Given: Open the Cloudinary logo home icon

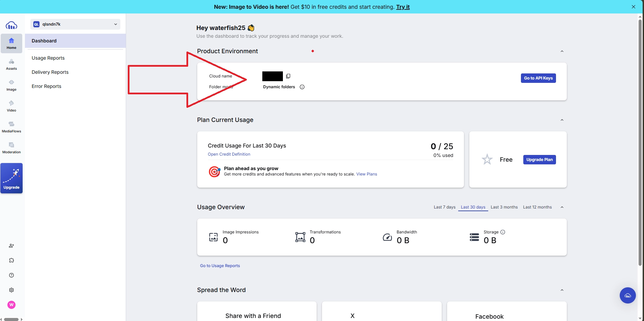Looking at the screenshot, I should (11, 25).
